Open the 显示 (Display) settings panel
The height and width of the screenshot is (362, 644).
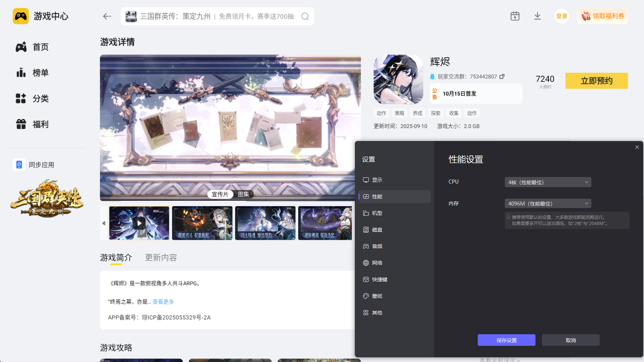[378, 180]
